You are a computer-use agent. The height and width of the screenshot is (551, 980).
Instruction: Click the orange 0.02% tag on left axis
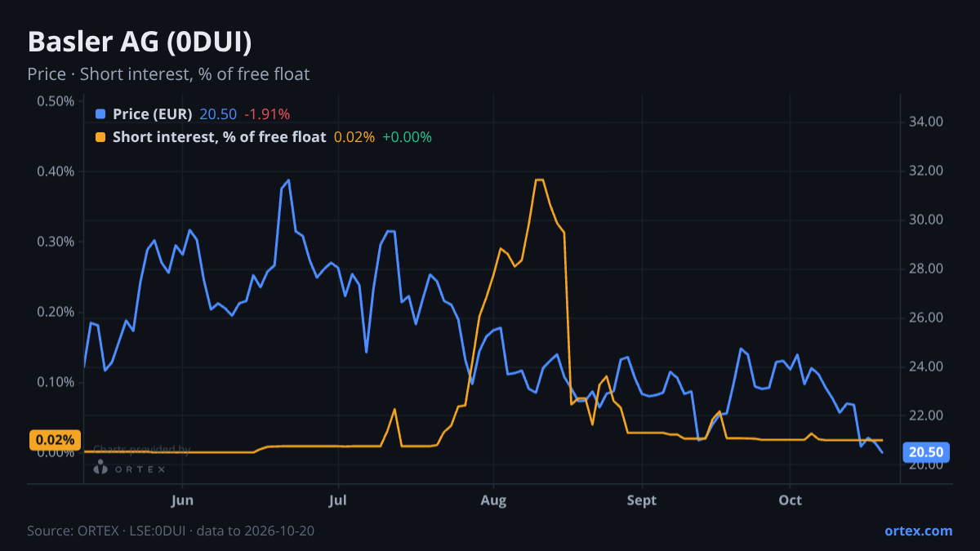56,440
